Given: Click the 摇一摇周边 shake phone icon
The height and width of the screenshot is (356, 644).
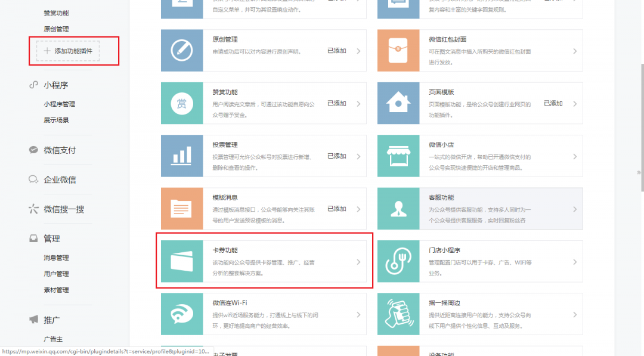Looking at the screenshot, I should point(398,315).
